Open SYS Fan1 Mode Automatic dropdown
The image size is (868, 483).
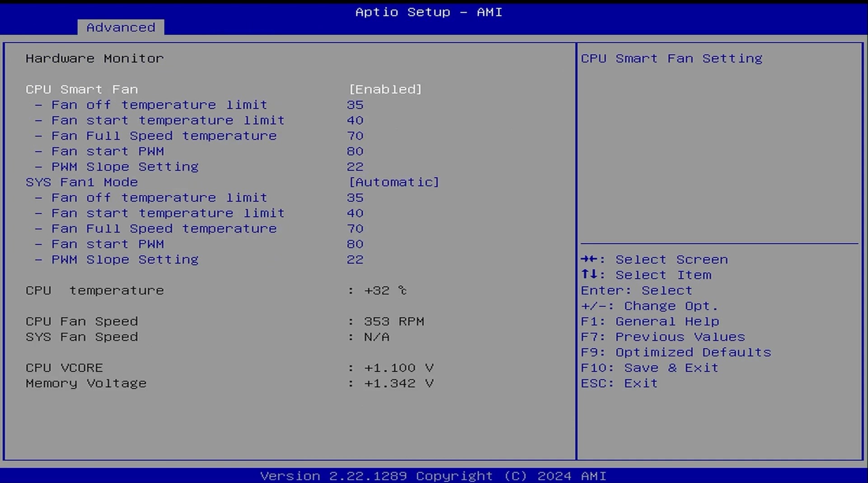[394, 182]
